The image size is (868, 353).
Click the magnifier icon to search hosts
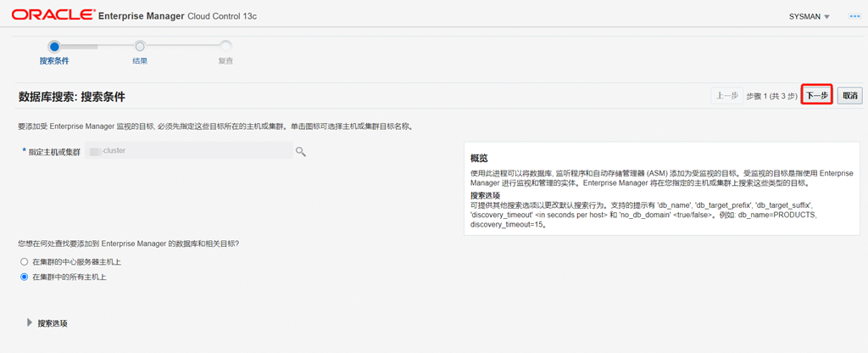[301, 151]
